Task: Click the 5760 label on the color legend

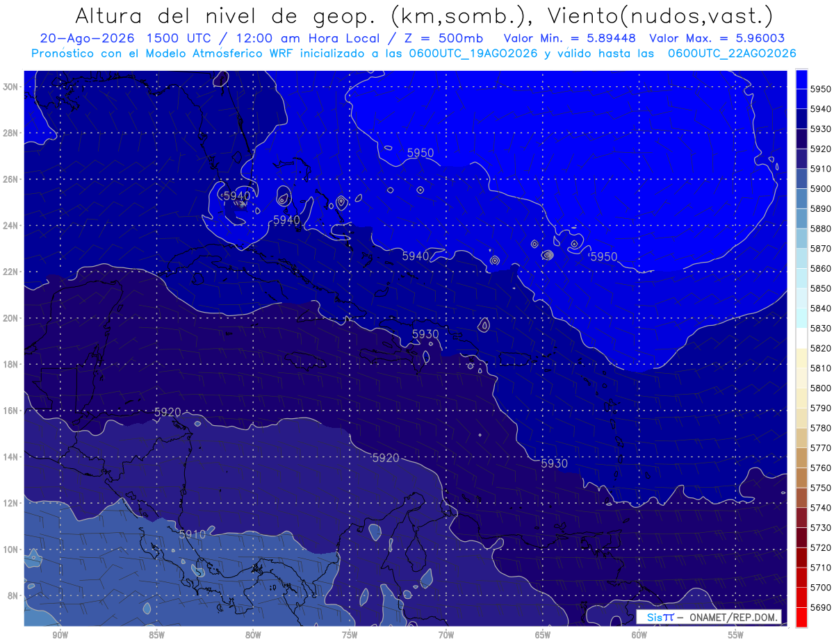Action: [820, 468]
